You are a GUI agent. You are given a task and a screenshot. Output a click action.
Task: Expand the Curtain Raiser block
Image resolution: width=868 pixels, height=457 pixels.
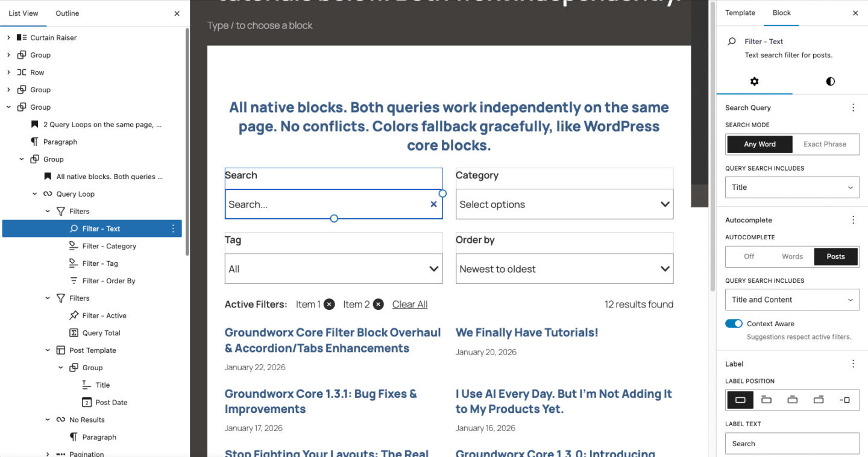[x=8, y=37]
